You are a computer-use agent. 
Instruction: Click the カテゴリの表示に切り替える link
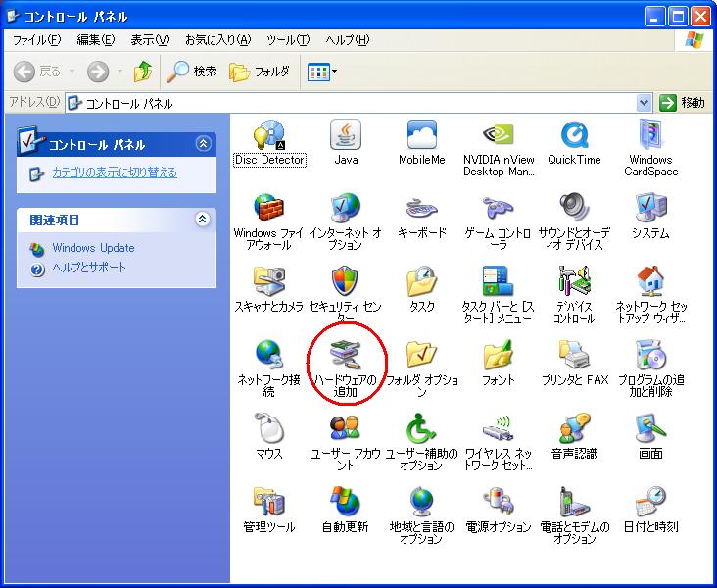(115, 172)
